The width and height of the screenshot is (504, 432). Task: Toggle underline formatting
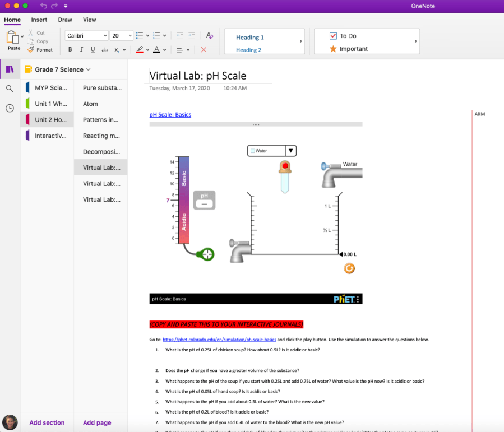[93, 50]
